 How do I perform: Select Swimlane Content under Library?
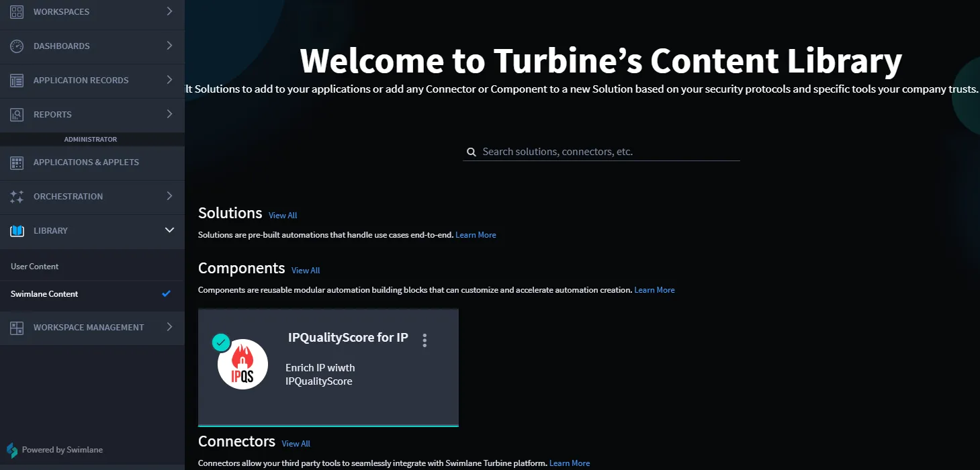pyautogui.click(x=44, y=294)
